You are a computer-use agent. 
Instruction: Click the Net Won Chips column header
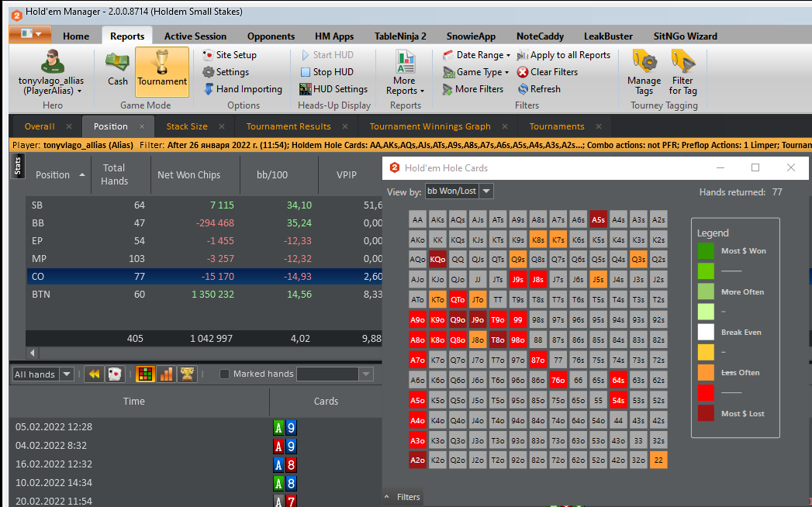tap(189, 175)
